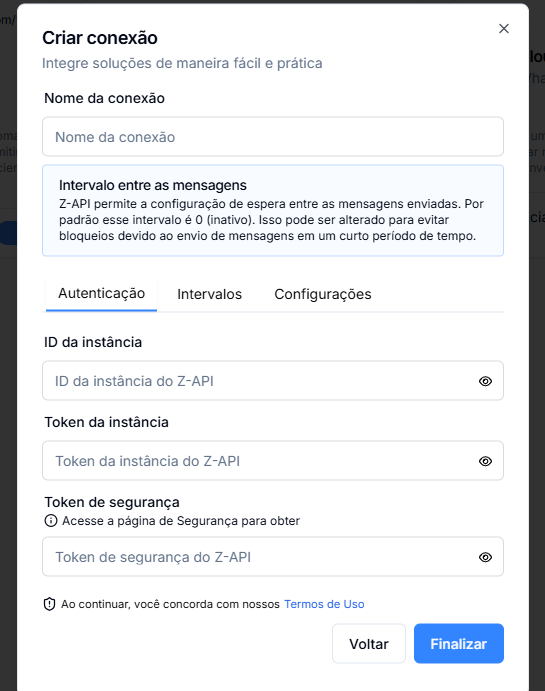The width and height of the screenshot is (545, 691).
Task: Show the ID da instância value
Action: click(x=485, y=381)
